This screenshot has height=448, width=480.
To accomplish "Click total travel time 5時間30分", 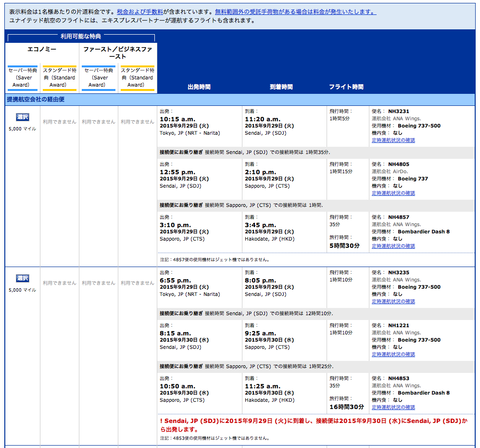I will pyautogui.click(x=345, y=246).
